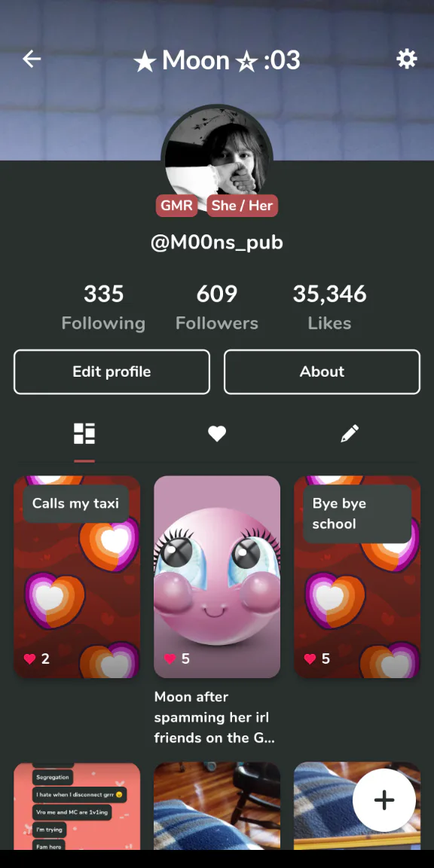The width and height of the screenshot is (434, 868).
Task: Click the About button
Action: click(322, 371)
